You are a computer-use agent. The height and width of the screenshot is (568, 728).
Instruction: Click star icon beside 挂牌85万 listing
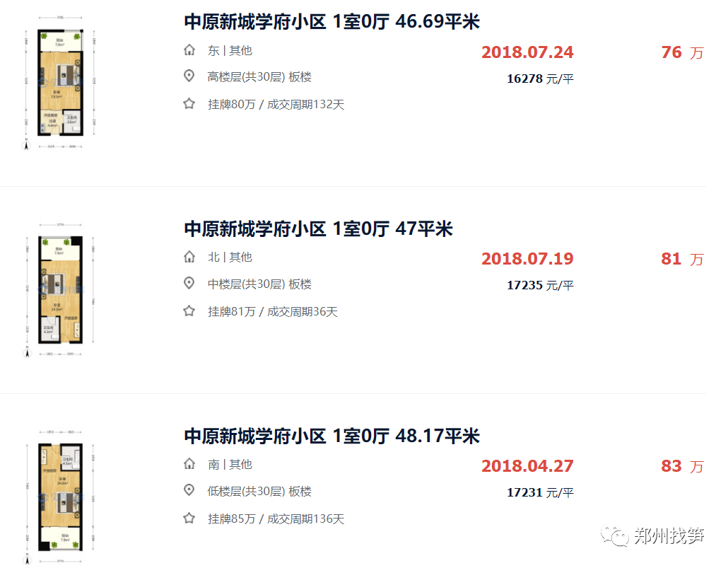tap(189, 518)
